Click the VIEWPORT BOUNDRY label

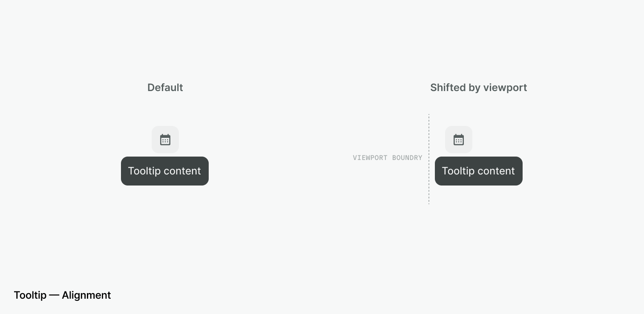pyautogui.click(x=388, y=158)
